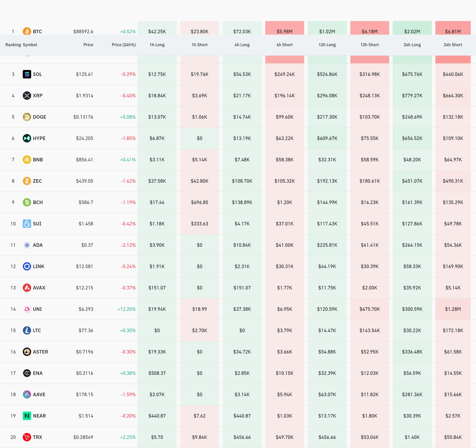Sort by 1h Long column header
476x448 pixels.
pos(157,45)
